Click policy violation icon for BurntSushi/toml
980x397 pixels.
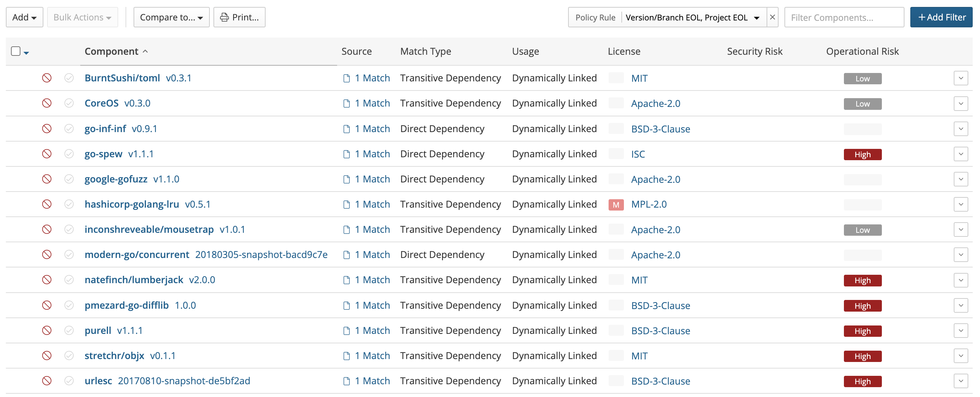tap(47, 78)
